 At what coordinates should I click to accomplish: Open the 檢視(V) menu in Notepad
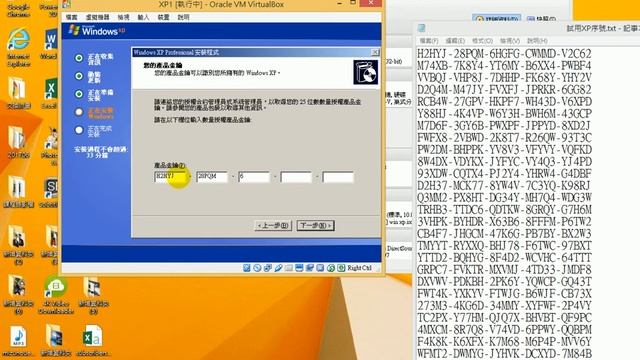pyautogui.click(x=510, y=41)
